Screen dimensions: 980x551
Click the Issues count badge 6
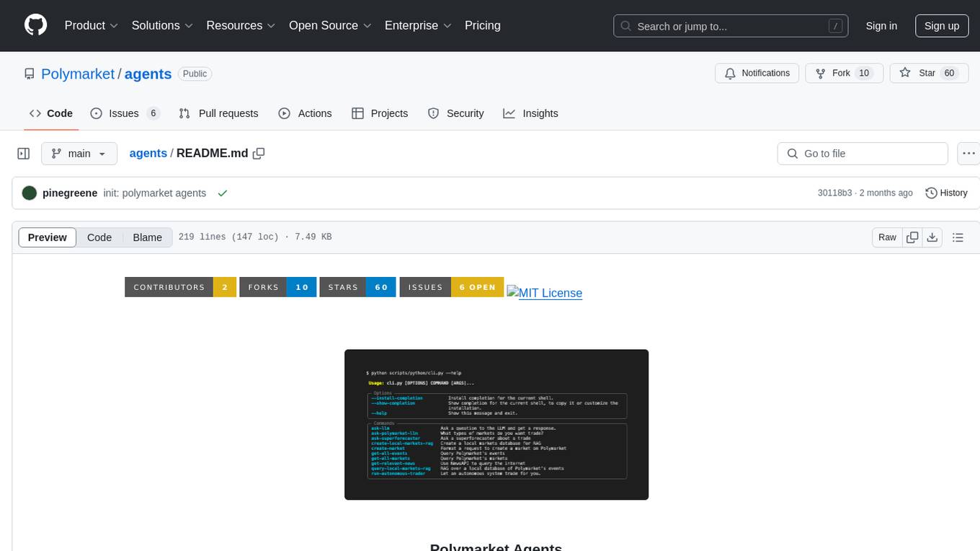[x=153, y=113]
